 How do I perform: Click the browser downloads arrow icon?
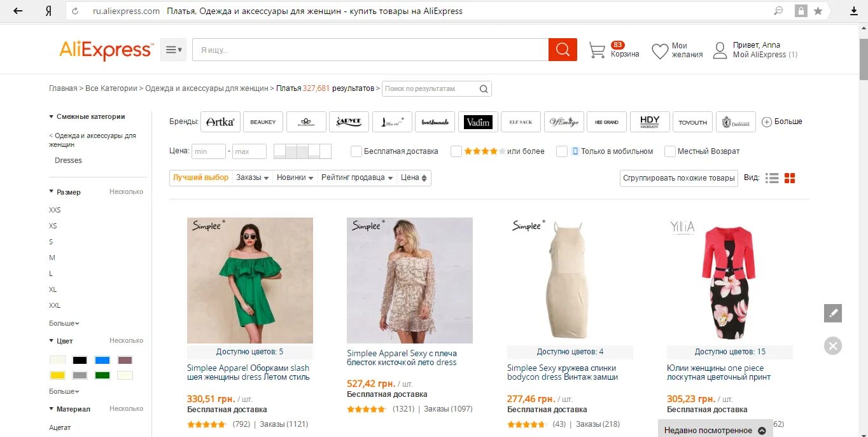point(854,11)
